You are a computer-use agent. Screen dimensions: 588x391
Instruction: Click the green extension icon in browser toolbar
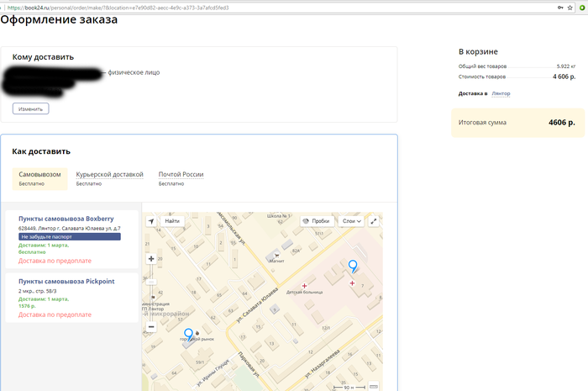point(581,7)
